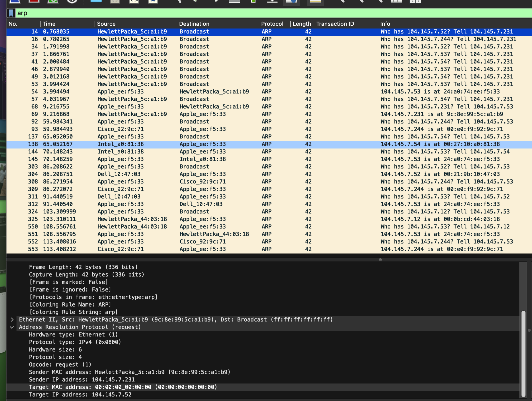Expand the Ethernet II tree section
This screenshot has height=401, width=532.
[x=12, y=319]
